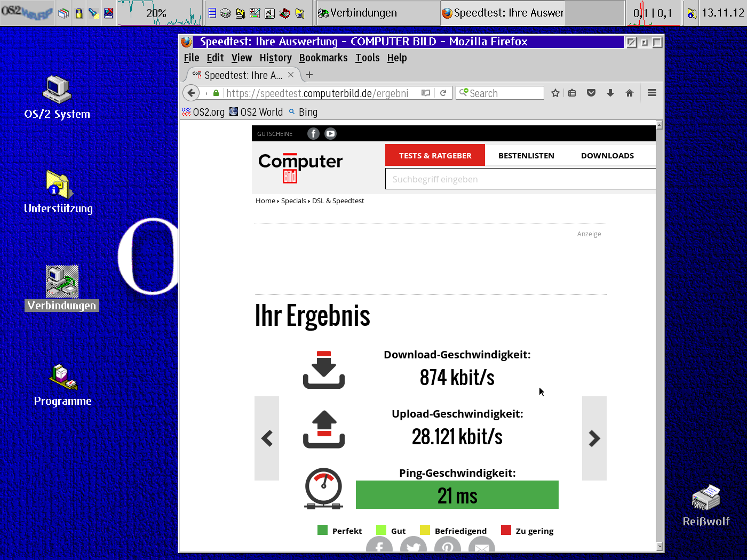
Task: Click the shutdown computer icon with red X
Action: pos(108,13)
